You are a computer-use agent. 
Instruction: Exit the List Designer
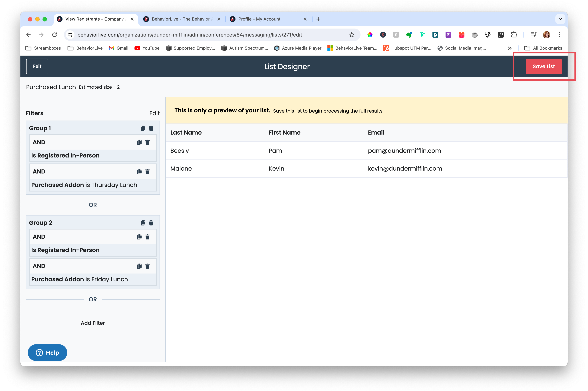pyautogui.click(x=37, y=67)
